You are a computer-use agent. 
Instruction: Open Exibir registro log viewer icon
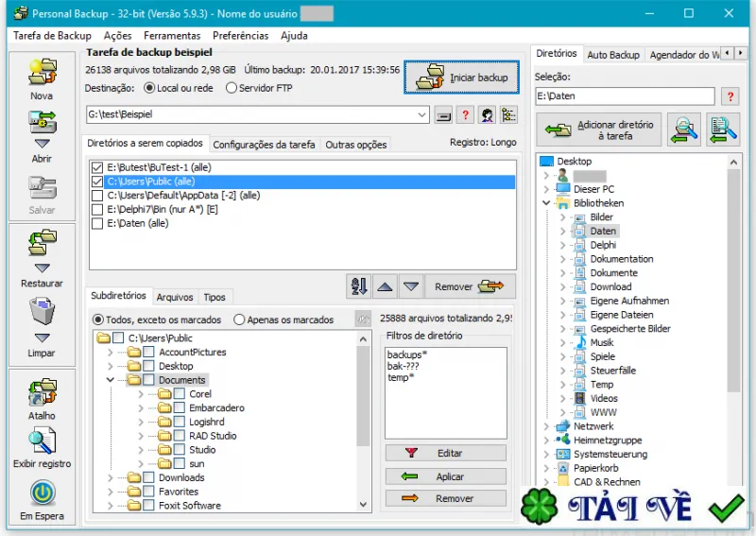point(42,441)
